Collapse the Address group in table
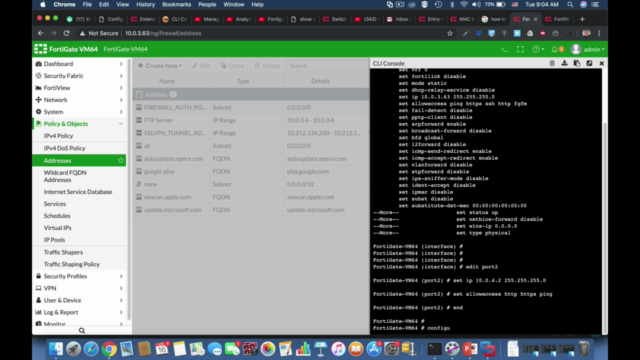The image size is (640, 360). tap(139, 95)
